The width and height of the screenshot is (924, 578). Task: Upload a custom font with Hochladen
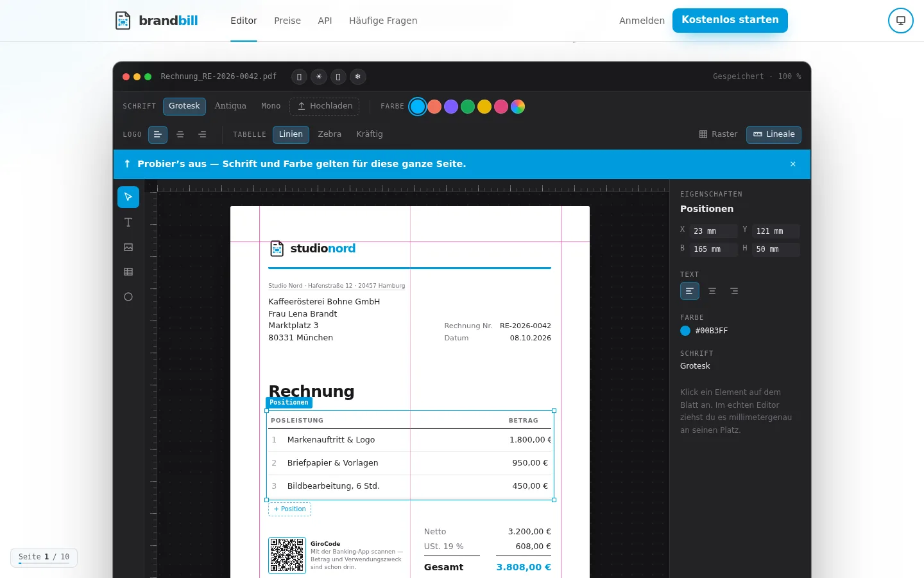(x=325, y=106)
